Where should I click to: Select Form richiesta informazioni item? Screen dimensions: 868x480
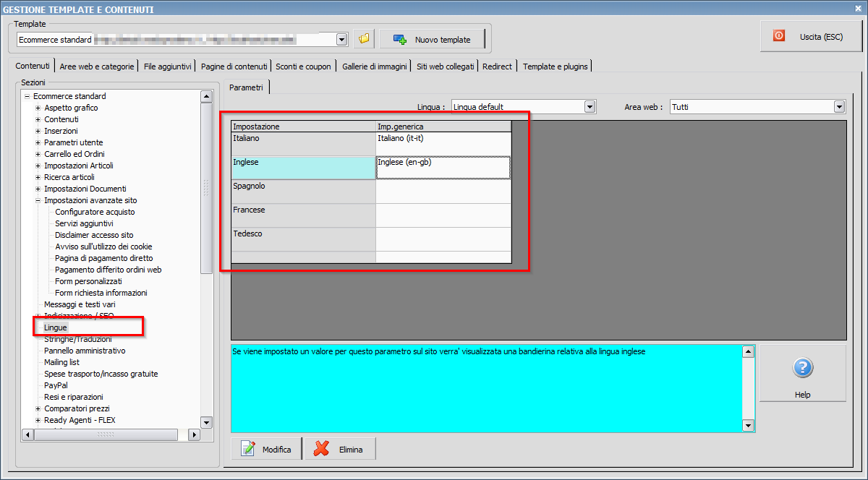pos(101,293)
